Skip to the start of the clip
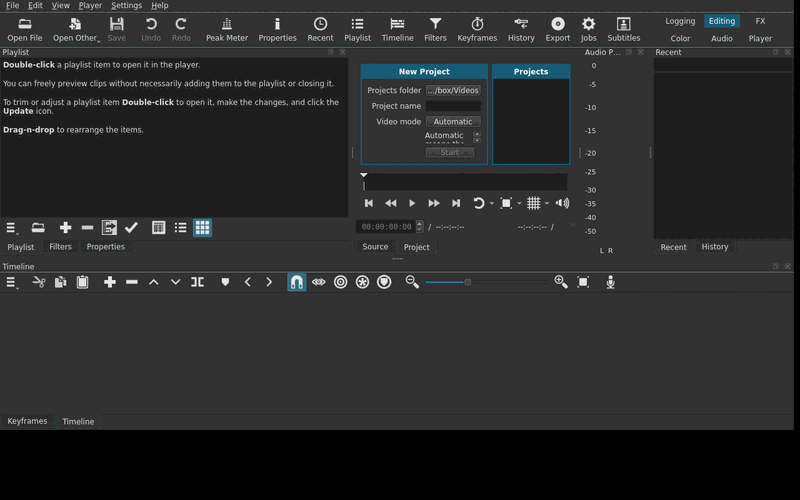 pyautogui.click(x=368, y=203)
